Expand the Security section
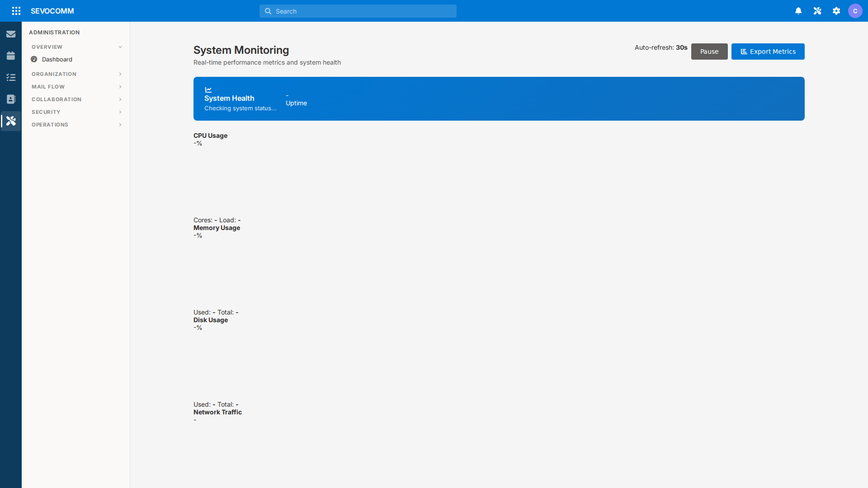The width and height of the screenshot is (868, 488). point(75,112)
